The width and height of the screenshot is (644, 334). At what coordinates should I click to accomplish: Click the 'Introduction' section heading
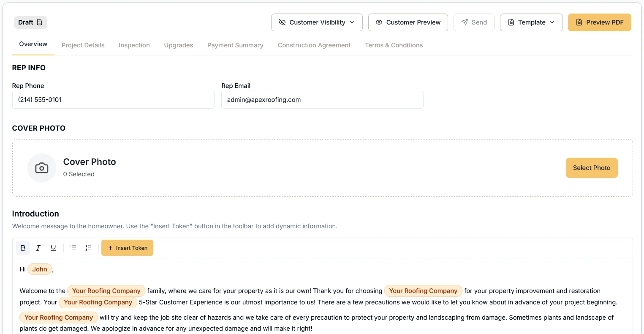click(x=35, y=214)
